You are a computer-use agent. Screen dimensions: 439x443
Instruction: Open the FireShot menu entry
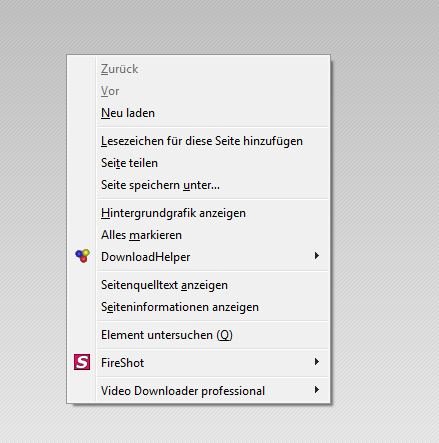(x=198, y=363)
